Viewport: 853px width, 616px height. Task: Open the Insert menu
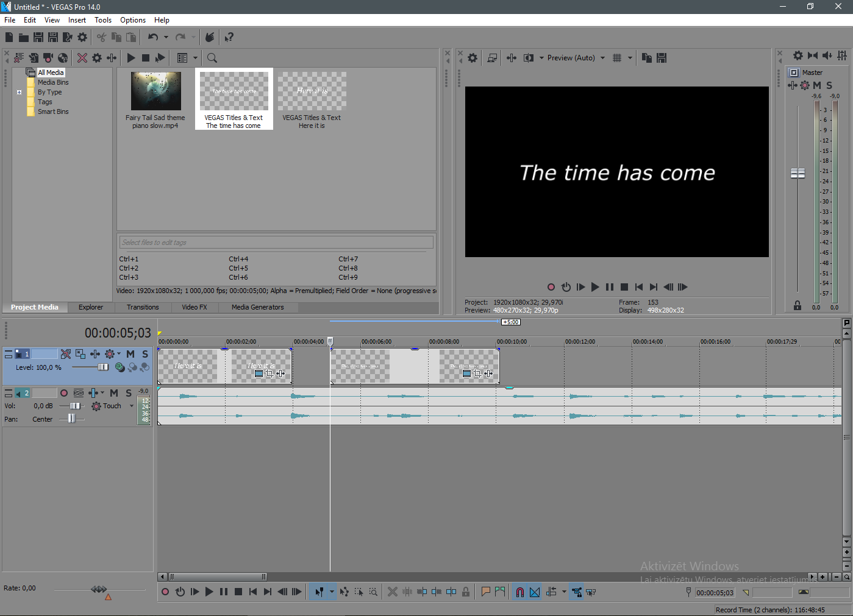(x=77, y=20)
